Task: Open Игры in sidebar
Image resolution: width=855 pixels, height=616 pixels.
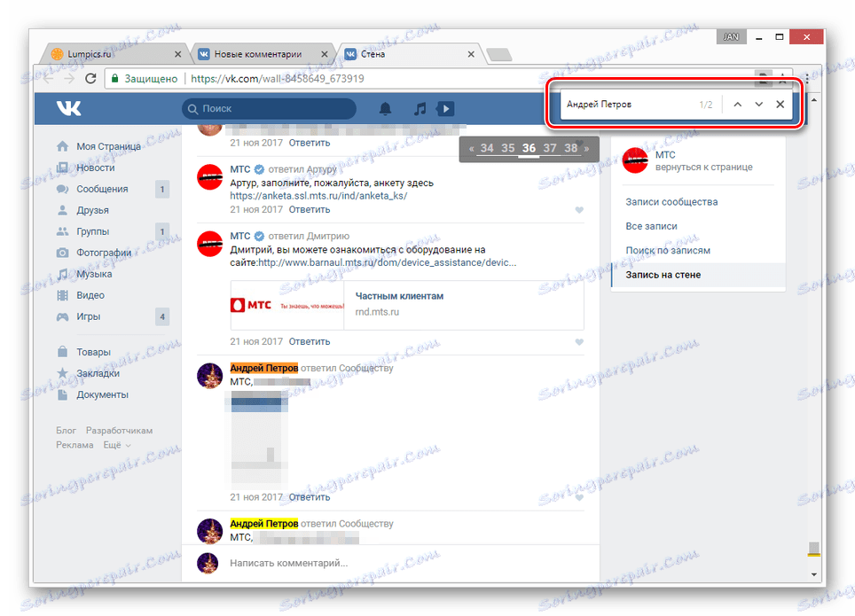Action: point(89,316)
